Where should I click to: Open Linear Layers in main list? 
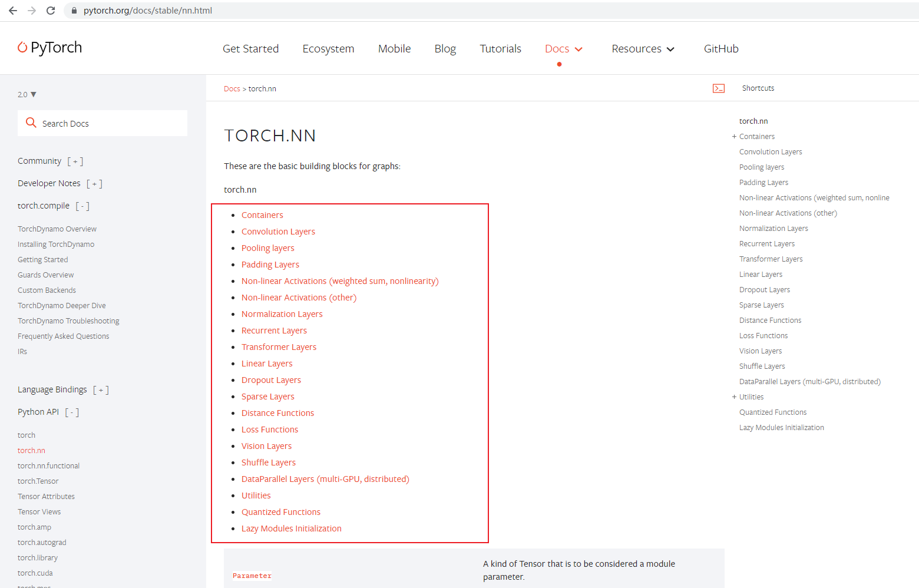[x=267, y=364]
